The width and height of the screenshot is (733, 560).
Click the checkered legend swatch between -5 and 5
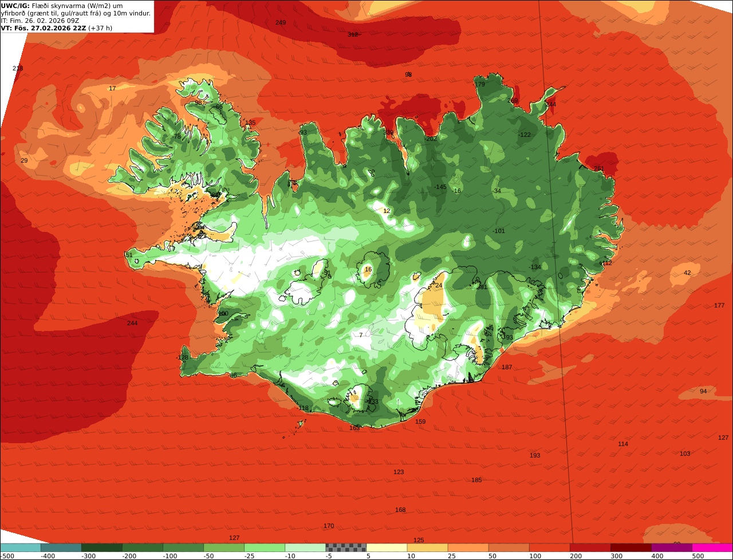[346, 547]
